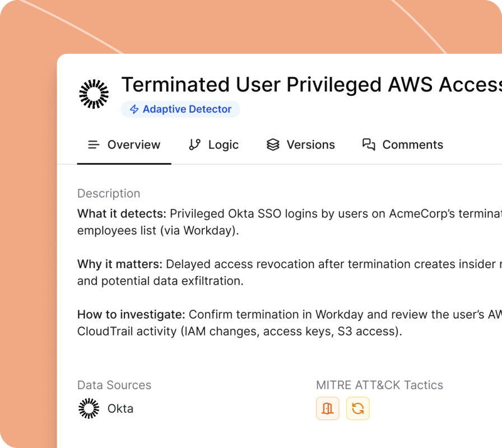502x448 pixels.
Task: Click the "How to investigate" paragraph
Action: (x=280, y=323)
